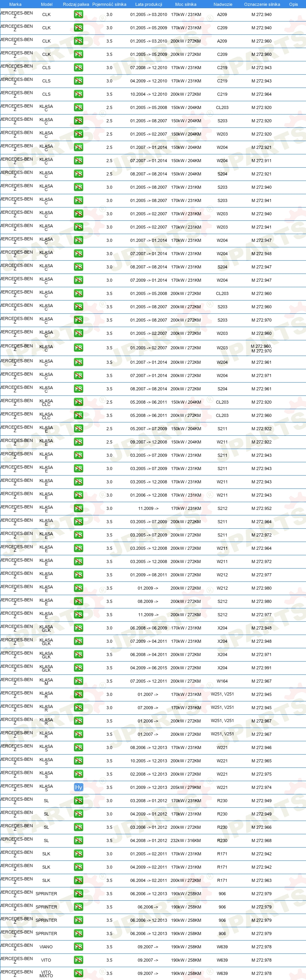The height and width of the screenshot is (980, 306).
Task: Select the engine code M 272.952
Action: coord(261,508)
